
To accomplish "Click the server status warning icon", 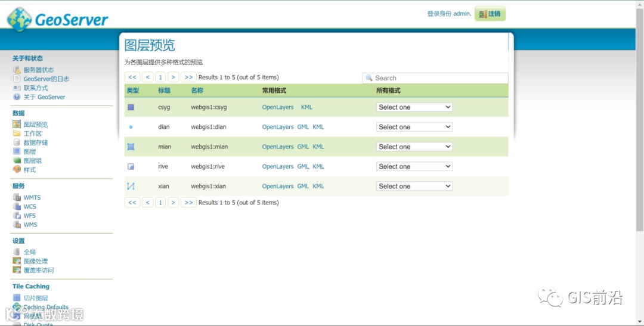I will pyautogui.click(x=17, y=70).
